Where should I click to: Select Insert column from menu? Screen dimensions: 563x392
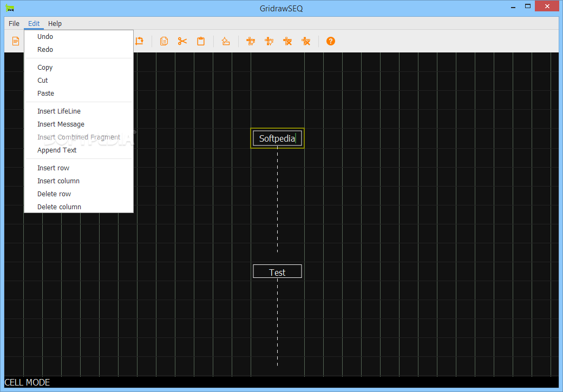(x=78, y=181)
